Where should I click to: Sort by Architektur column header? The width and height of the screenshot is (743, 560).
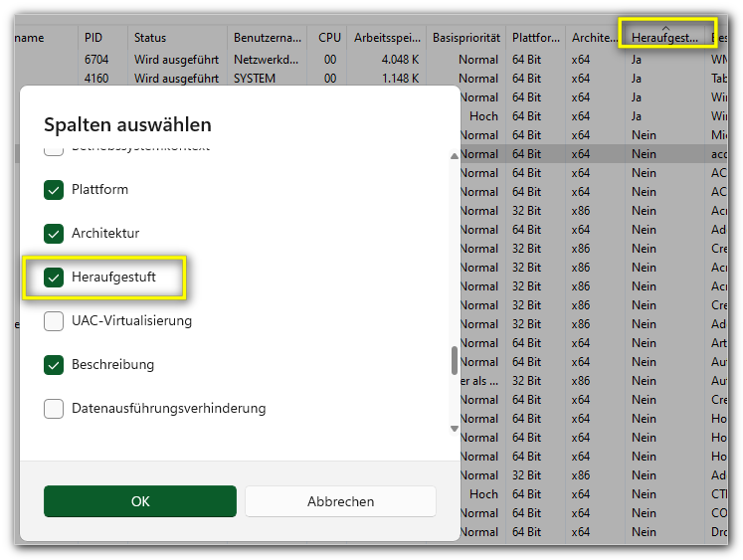(x=595, y=38)
